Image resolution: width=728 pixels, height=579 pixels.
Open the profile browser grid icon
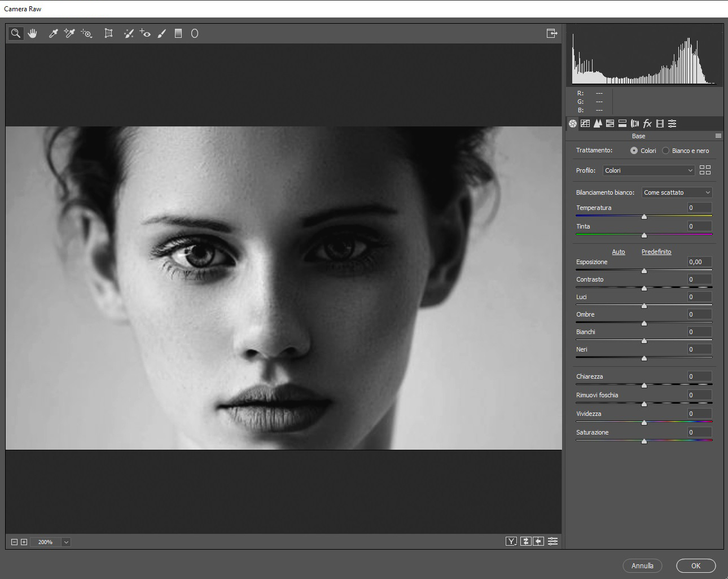705,170
